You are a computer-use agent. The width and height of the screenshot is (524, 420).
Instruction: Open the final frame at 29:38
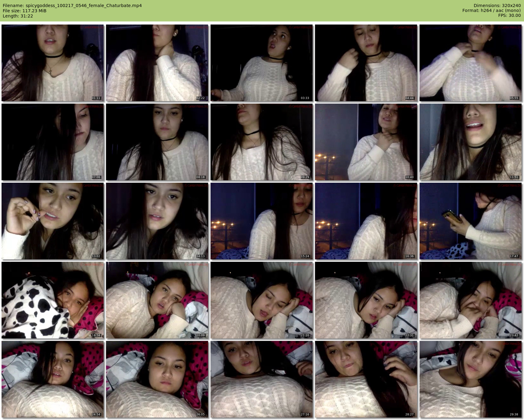pos(470,379)
